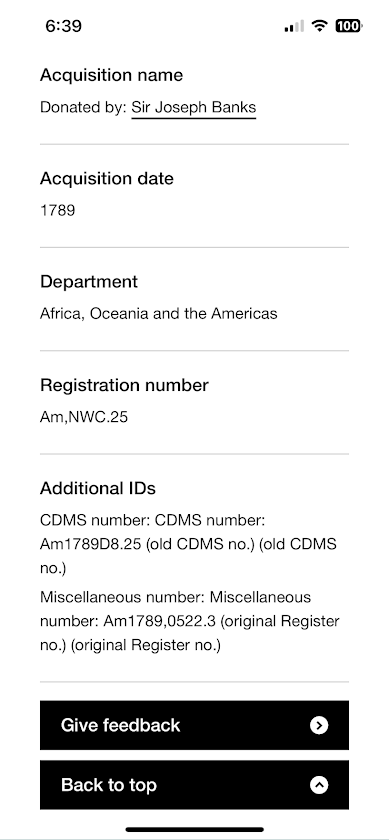Click the right-arrow circle icon on Give feedback

pyautogui.click(x=319, y=725)
